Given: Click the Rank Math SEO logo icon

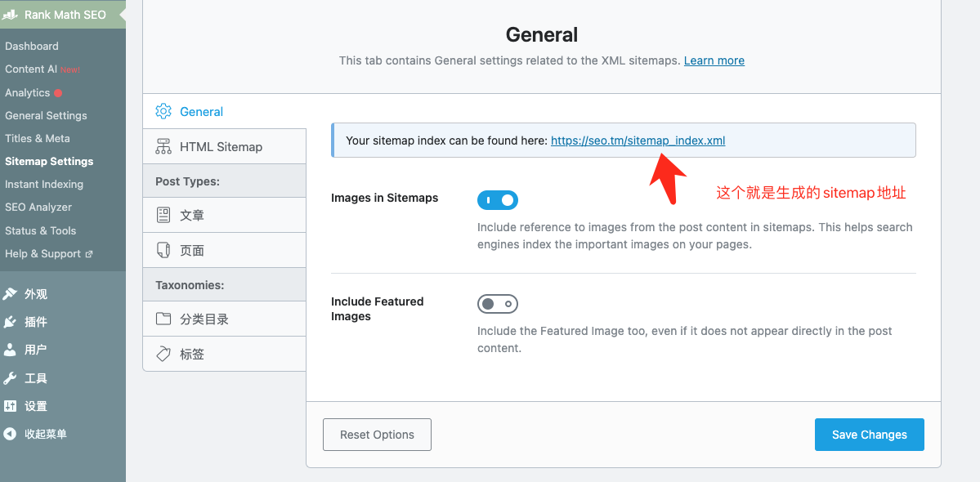Looking at the screenshot, I should coord(11,15).
